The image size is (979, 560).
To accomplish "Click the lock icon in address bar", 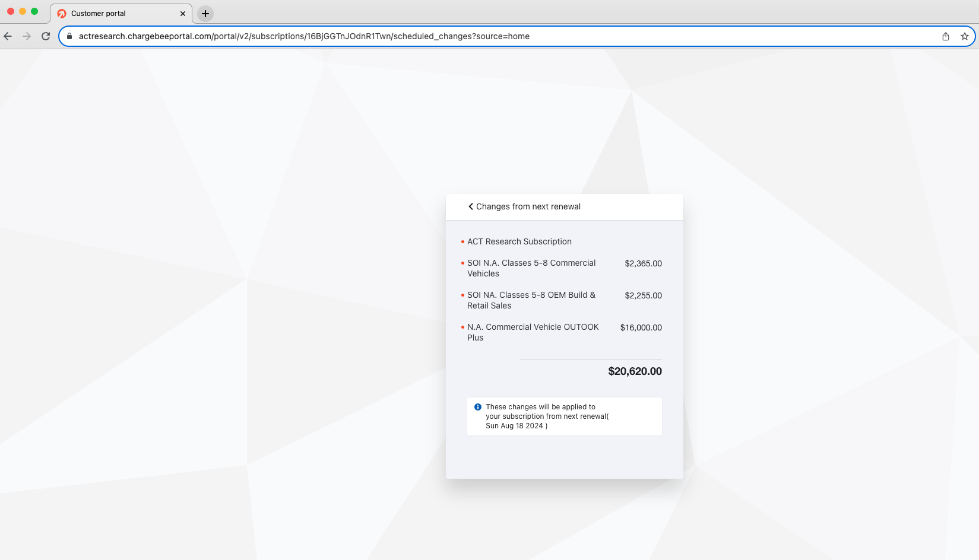I will [x=69, y=36].
